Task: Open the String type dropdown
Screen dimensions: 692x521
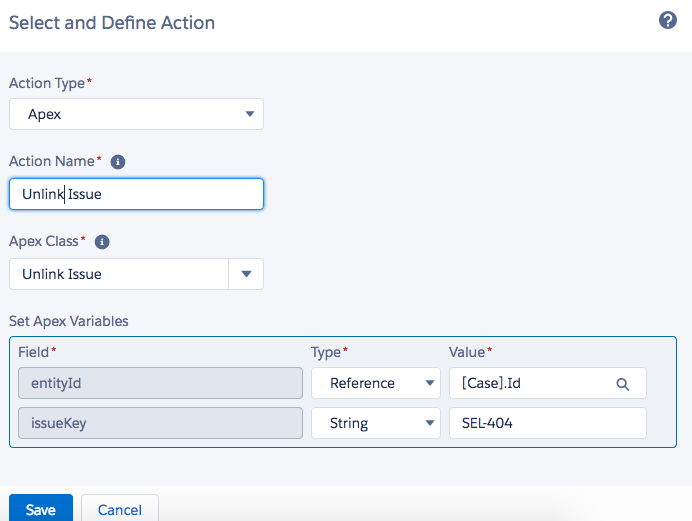Action: click(x=375, y=423)
